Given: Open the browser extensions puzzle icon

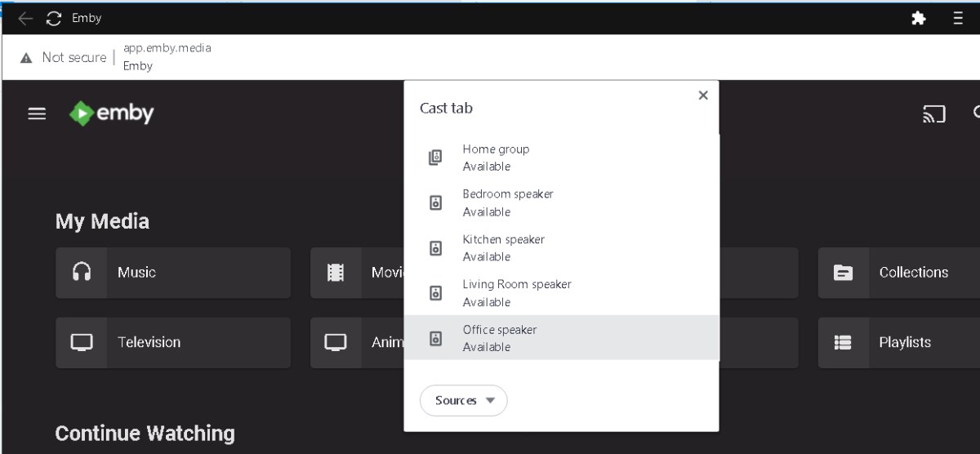Looking at the screenshot, I should coord(919,18).
